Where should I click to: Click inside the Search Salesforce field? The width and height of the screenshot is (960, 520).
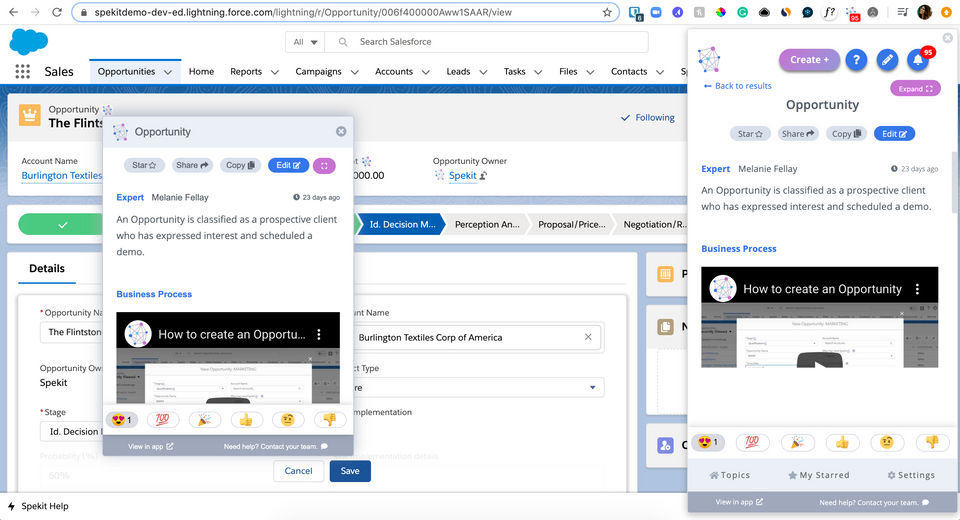pyautogui.click(x=487, y=42)
